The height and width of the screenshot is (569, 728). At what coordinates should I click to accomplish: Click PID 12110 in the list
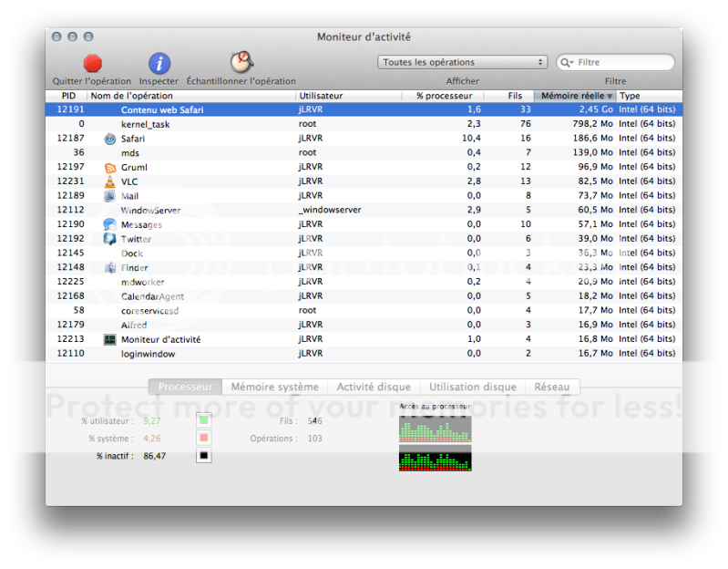pyautogui.click(x=70, y=354)
